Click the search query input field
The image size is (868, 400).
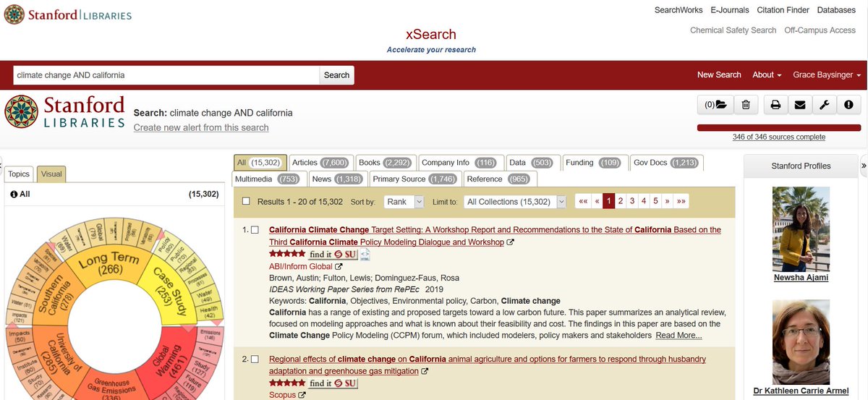pyautogui.click(x=166, y=75)
